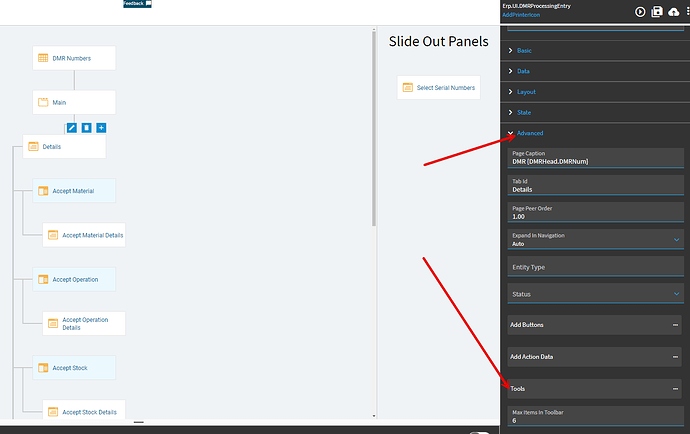
Task: Click the Page Caption field
Action: pos(595,158)
